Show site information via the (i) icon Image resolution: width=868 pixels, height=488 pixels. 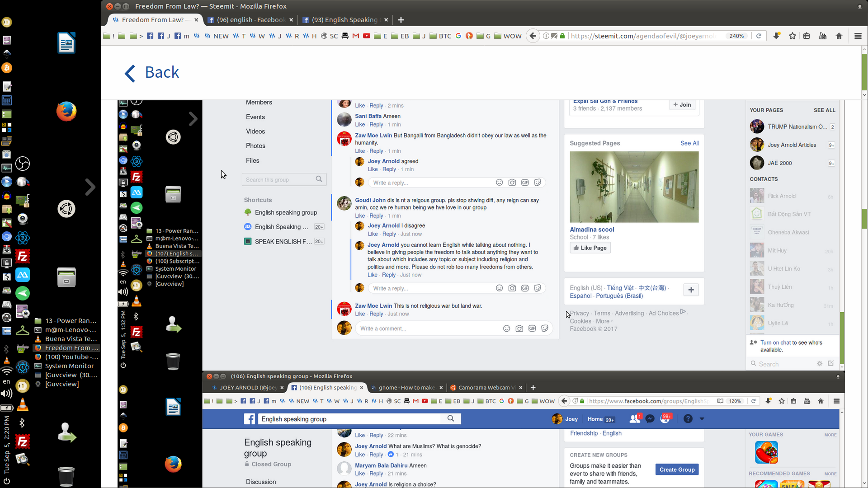[x=546, y=36]
